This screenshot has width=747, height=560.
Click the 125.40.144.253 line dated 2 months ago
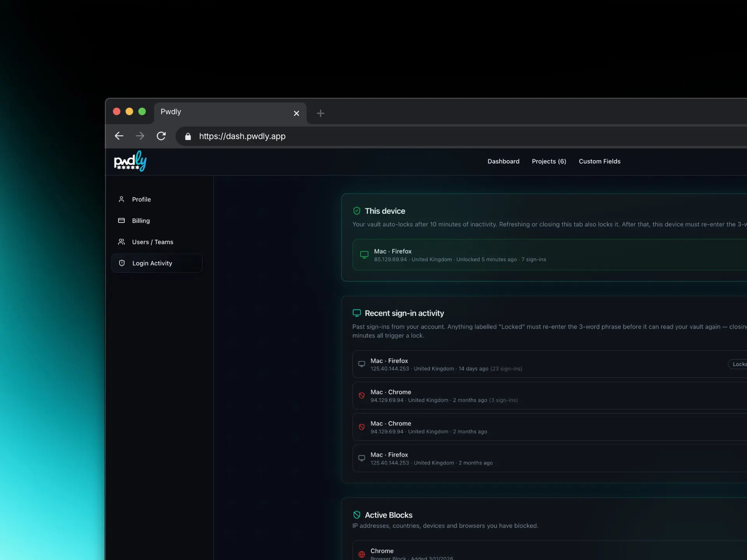pos(431,463)
